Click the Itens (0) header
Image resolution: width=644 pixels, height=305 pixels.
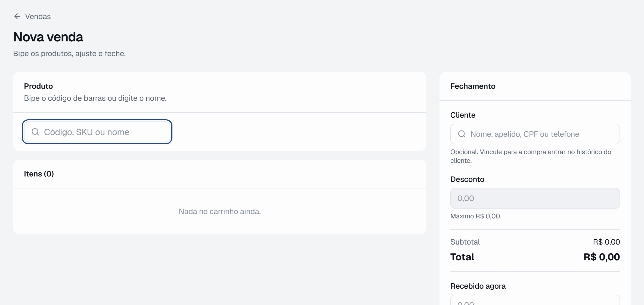point(39,174)
